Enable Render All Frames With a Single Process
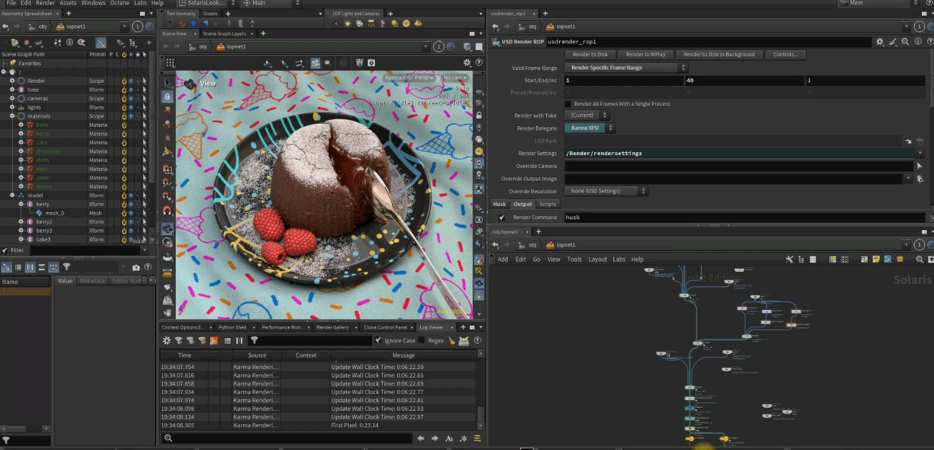 (569, 103)
